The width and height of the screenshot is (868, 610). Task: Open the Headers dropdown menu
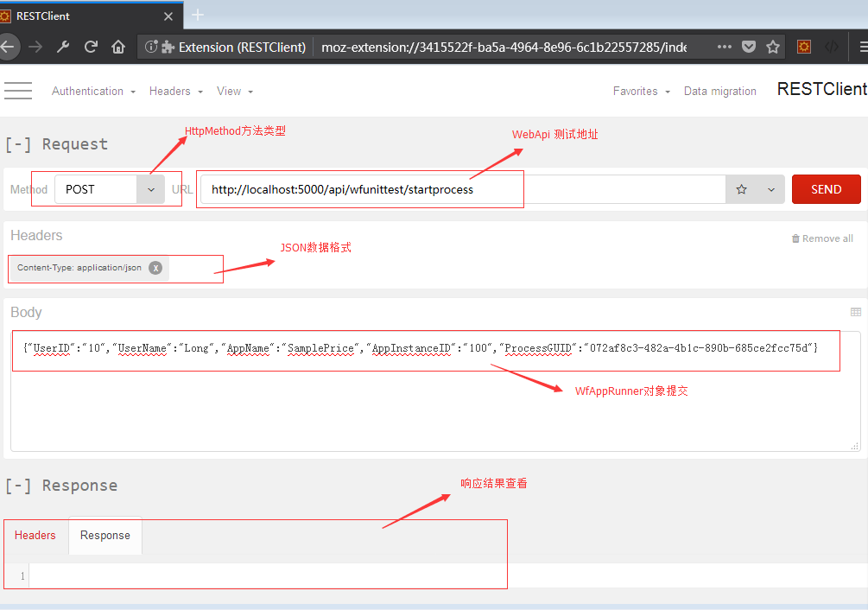[176, 92]
